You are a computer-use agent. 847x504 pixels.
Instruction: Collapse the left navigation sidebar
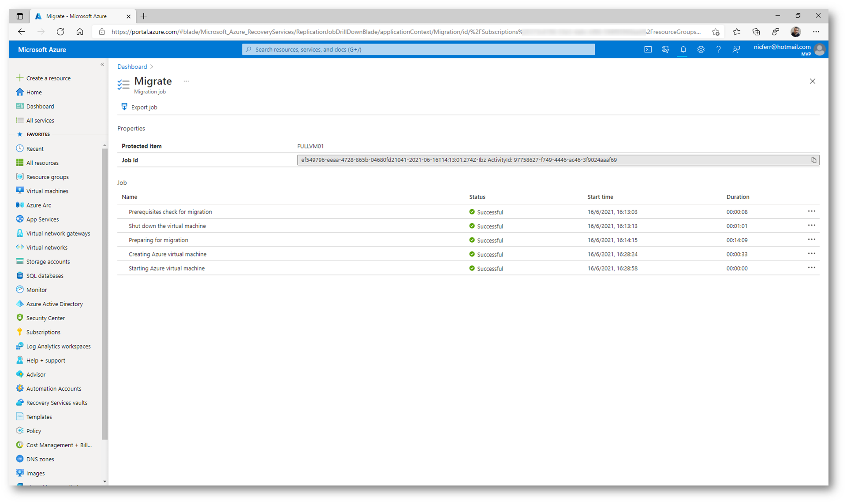point(102,65)
